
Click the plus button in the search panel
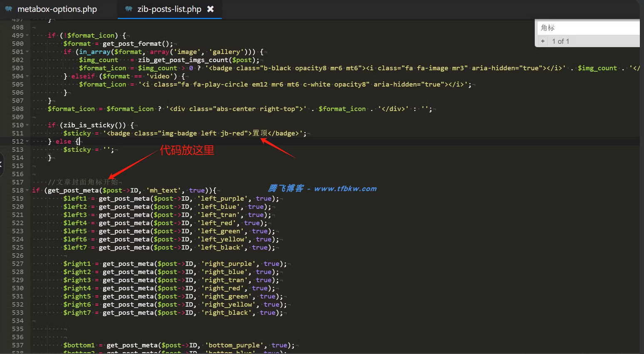tap(542, 41)
